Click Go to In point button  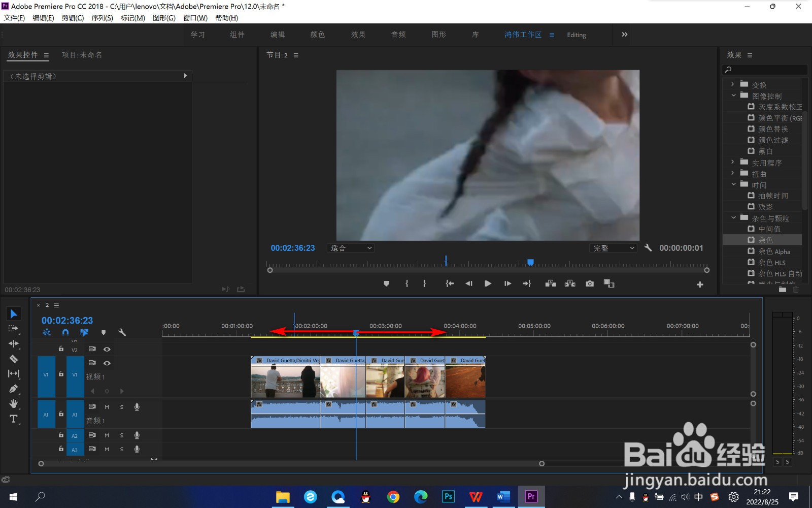coord(450,283)
